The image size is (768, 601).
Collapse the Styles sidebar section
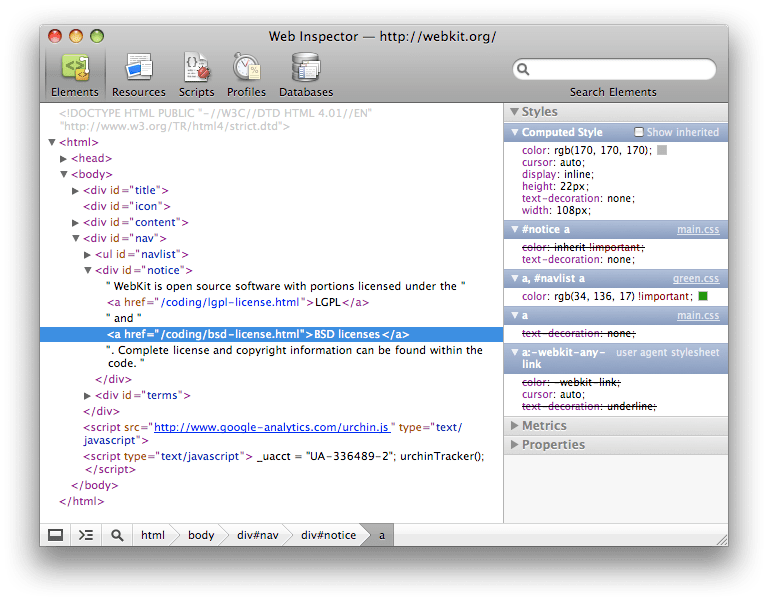(x=514, y=112)
